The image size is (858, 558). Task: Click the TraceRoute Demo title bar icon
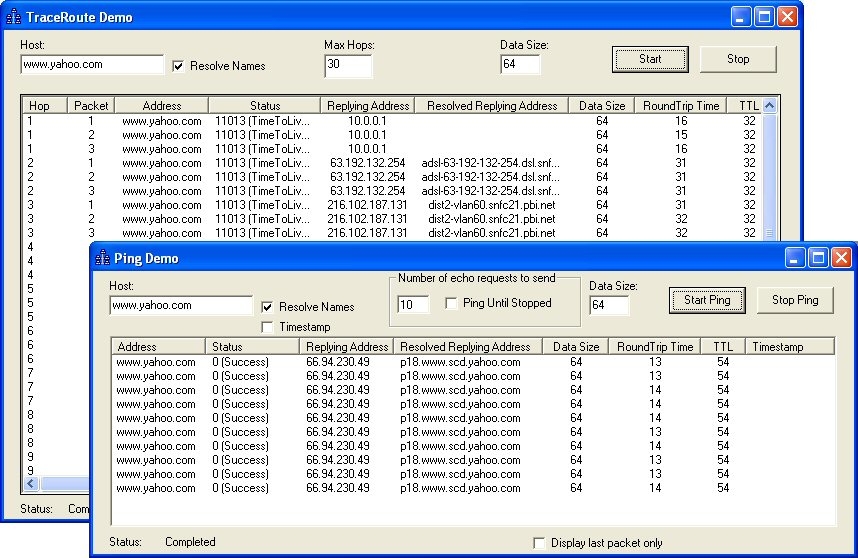[13, 17]
